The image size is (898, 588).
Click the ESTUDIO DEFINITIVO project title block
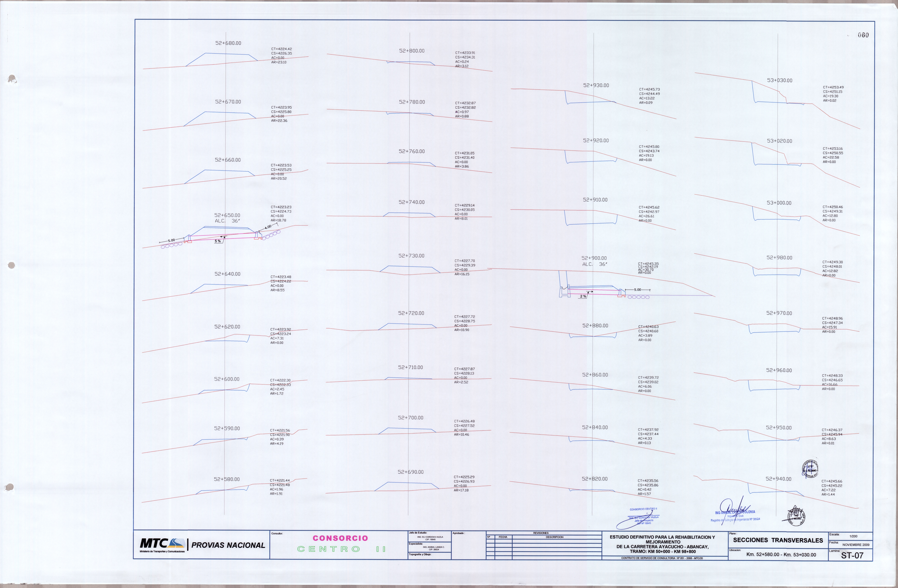click(663, 544)
